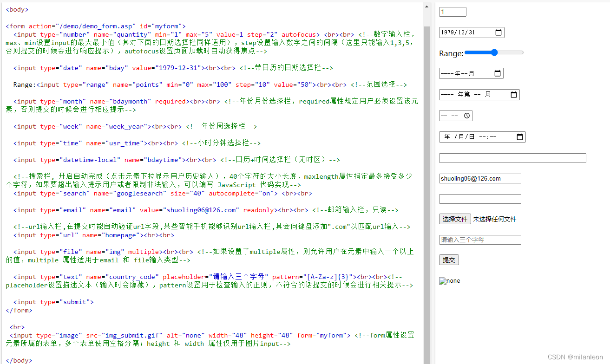Click the comment <!--邮箱输入栏，只读-->
Viewport: 610px width, 364px height.
tap(355, 210)
